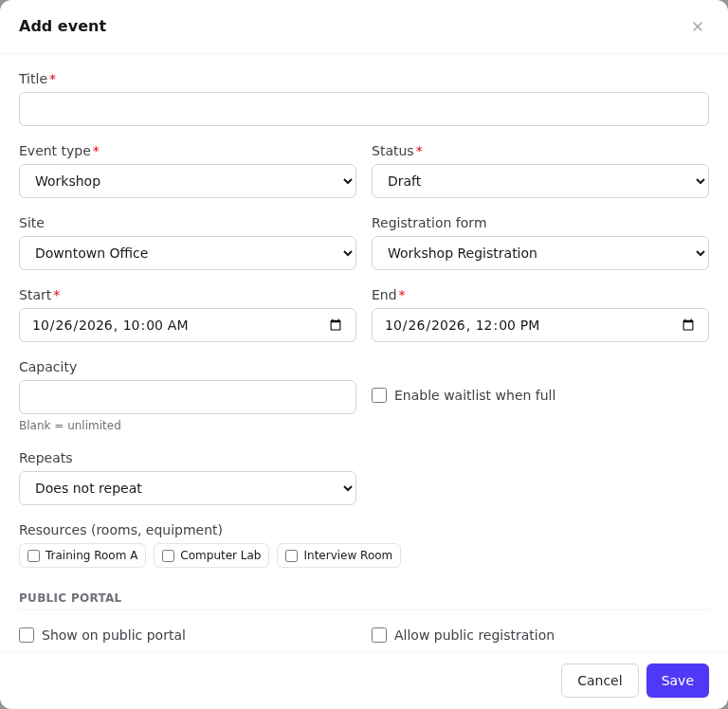
Task: Enable waitlist when full checkbox
Action: (379, 395)
